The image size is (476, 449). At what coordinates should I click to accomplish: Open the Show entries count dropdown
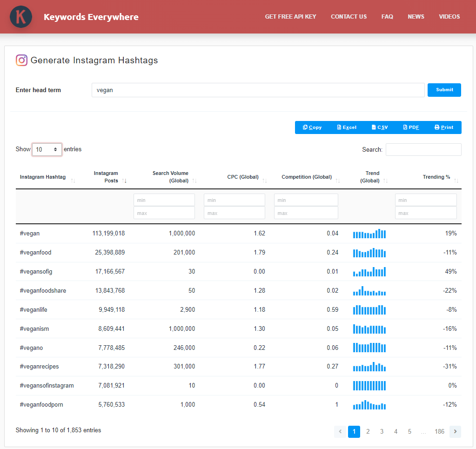pyautogui.click(x=47, y=149)
